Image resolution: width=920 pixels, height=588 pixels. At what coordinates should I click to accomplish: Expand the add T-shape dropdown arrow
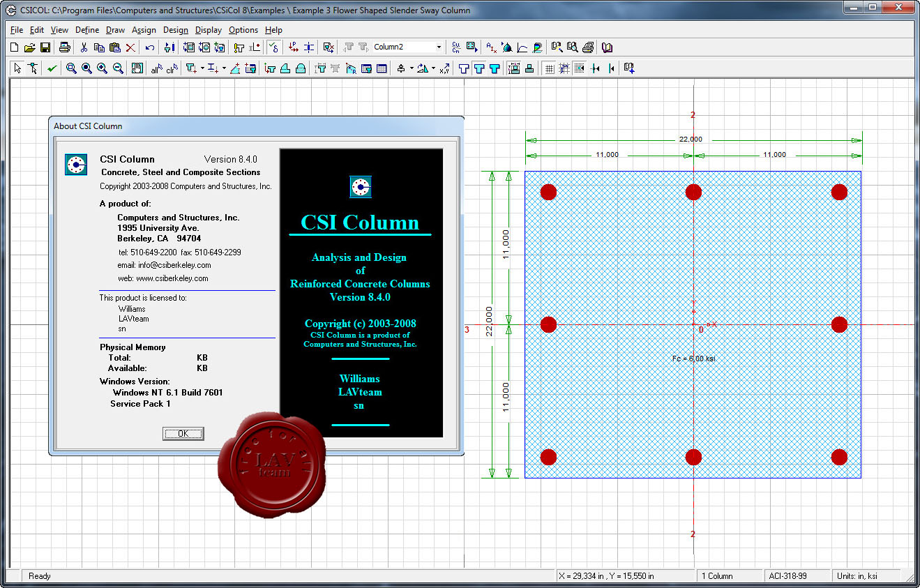(202, 68)
